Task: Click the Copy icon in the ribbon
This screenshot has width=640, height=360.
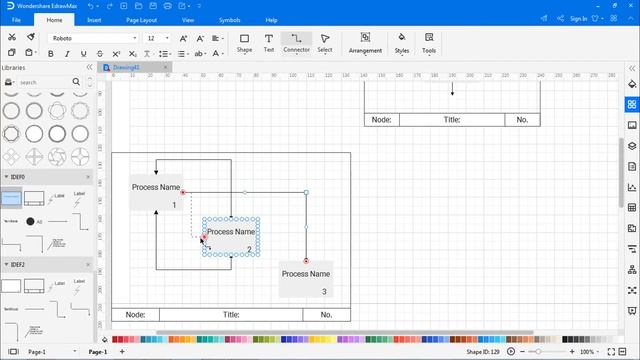Action: click(x=12, y=53)
